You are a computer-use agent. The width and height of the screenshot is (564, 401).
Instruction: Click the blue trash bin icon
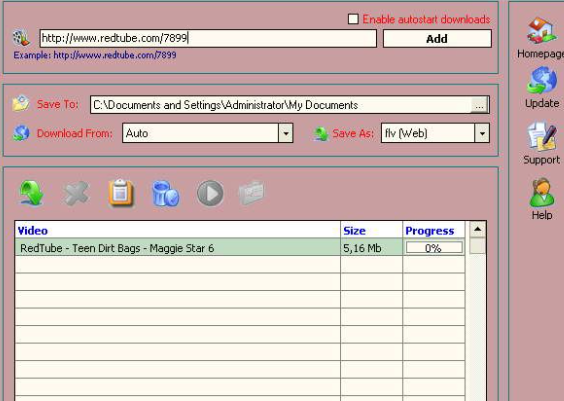click(165, 193)
